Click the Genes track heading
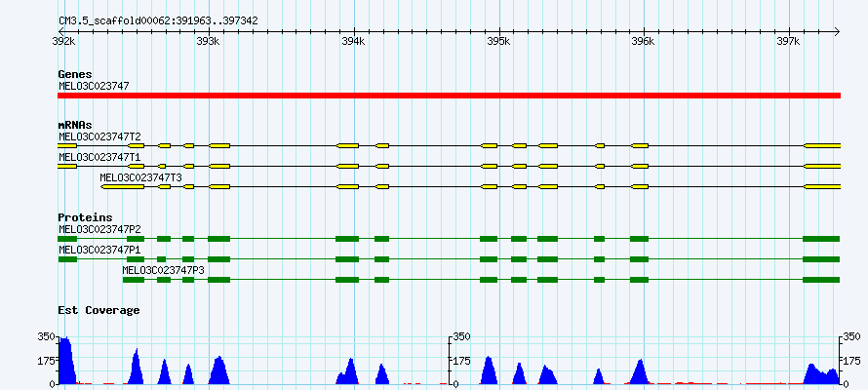Screen dimensions: 868x390 click(75, 74)
